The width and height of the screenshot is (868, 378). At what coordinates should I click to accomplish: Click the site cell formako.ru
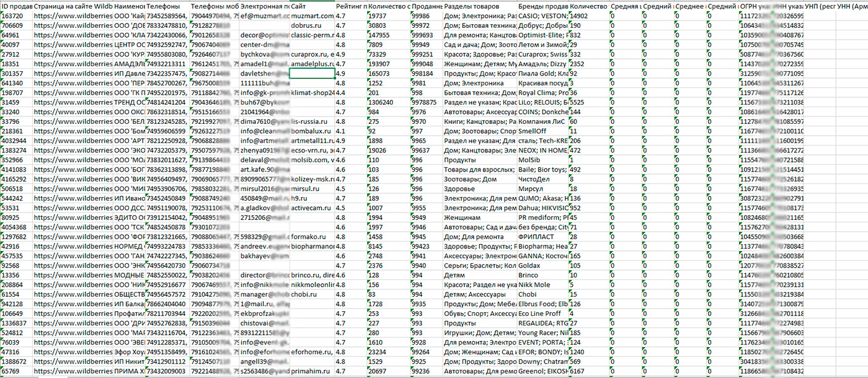[x=312, y=237]
